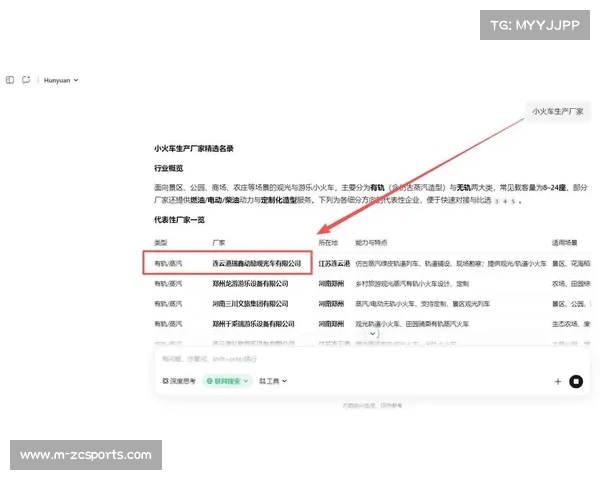
Task: Toggle 深度思考 deep thinking mode
Action: pyautogui.click(x=179, y=381)
